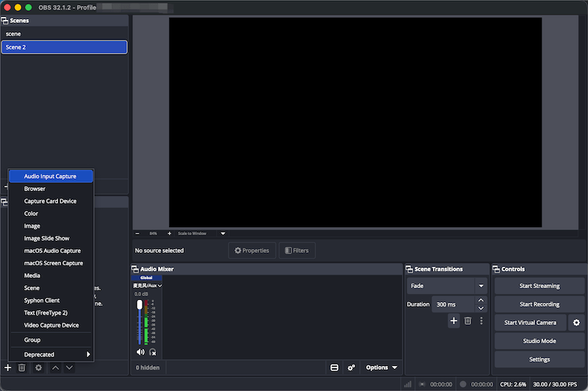Select "Scene 2" in Scenes list

click(64, 47)
